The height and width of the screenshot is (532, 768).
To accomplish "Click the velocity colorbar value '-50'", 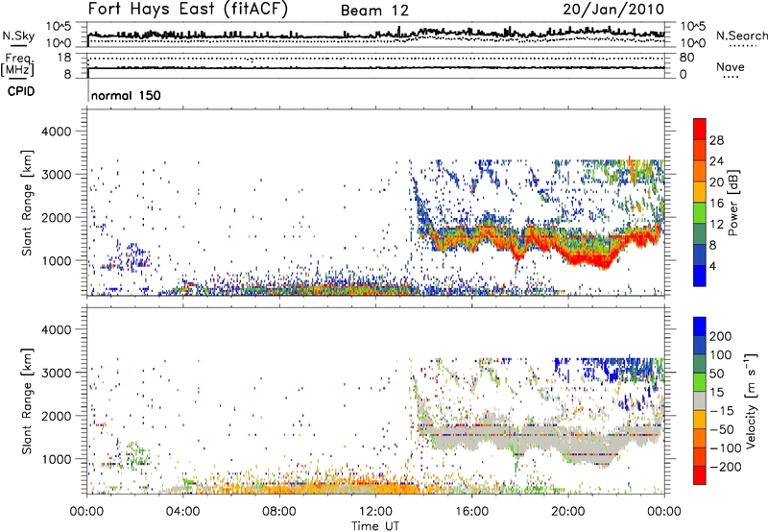I will (x=722, y=429).
